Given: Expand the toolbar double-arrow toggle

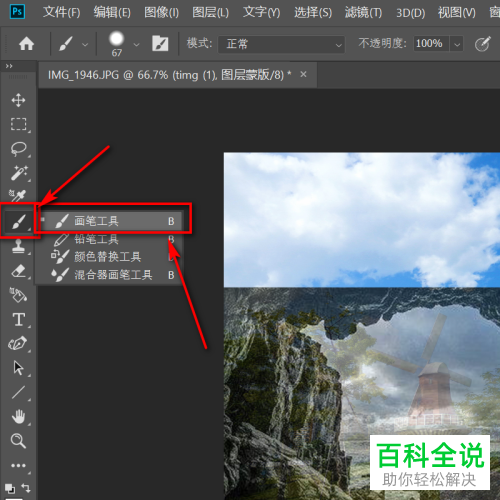Looking at the screenshot, I should 9,66.
